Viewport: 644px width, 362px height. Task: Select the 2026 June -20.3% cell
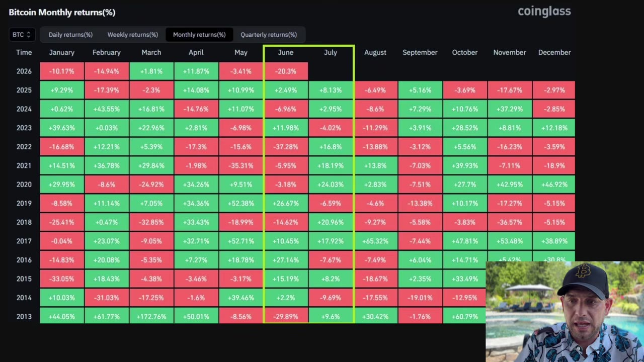[x=286, y=71]
